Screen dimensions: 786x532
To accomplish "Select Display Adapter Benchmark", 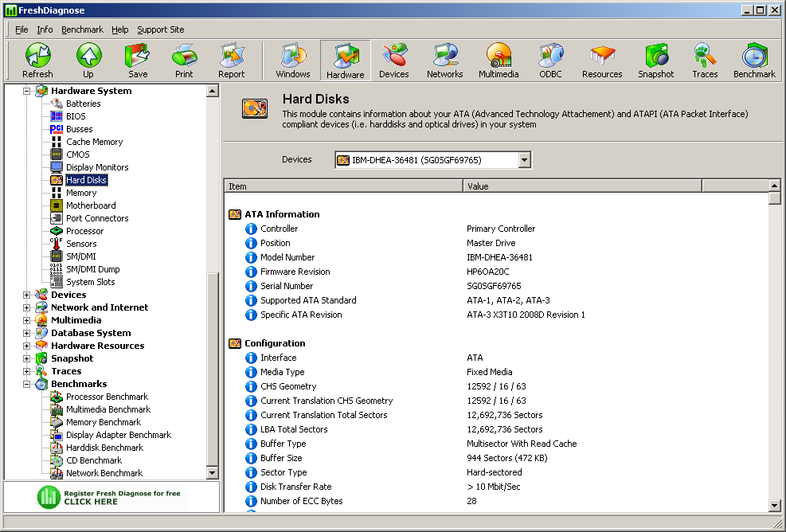I will 119,435.
